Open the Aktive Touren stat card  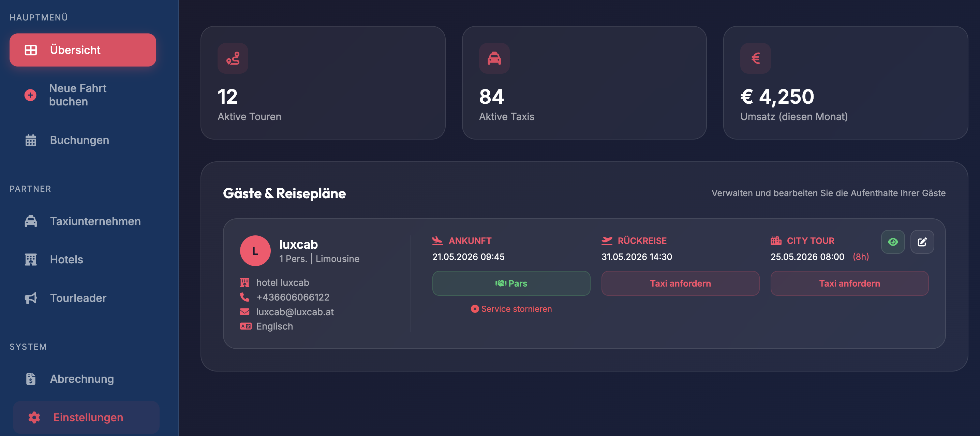click(x=323, y=83)
